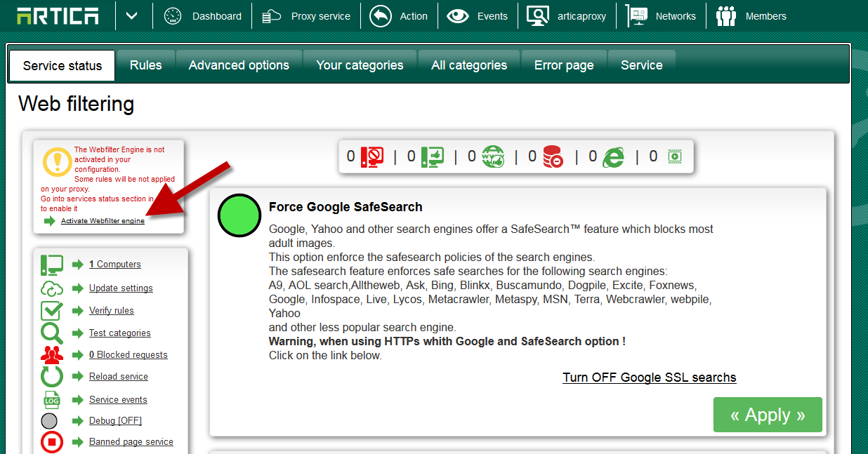Click the LOG icon for Service events

pyautogui.click(x=52, y=400)
